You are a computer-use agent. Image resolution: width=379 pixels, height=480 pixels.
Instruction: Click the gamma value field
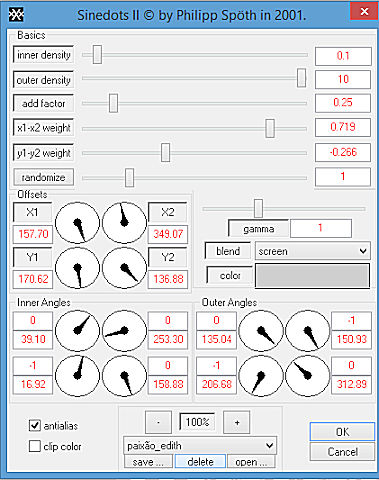[321, 228]
